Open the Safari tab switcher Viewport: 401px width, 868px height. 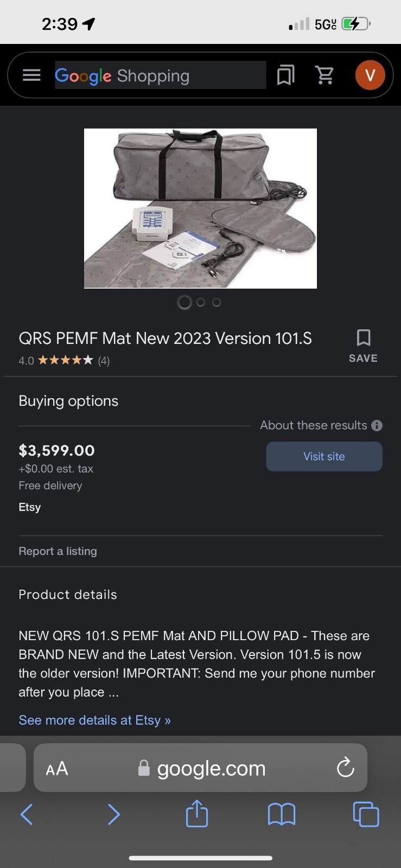coord(366,814)
